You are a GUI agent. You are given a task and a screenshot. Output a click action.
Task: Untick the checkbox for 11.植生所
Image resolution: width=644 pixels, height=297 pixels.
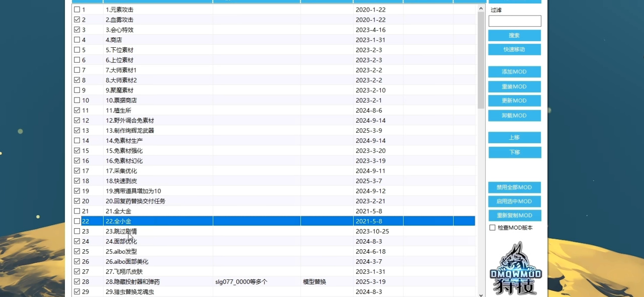(77, 110)
